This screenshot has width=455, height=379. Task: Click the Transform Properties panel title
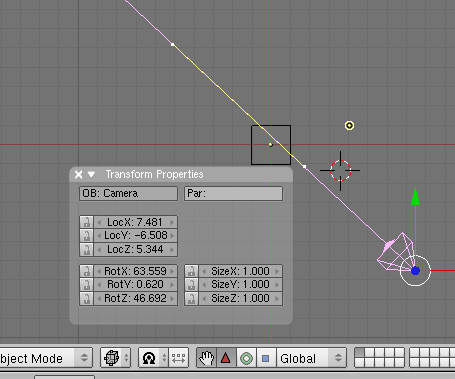(154, 174)
